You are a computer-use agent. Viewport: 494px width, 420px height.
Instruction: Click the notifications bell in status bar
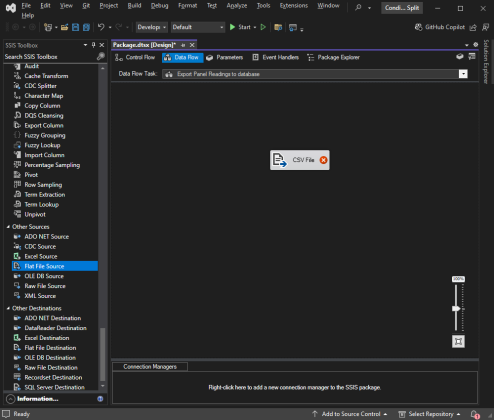pyautogui.click(x=474, y=414)
